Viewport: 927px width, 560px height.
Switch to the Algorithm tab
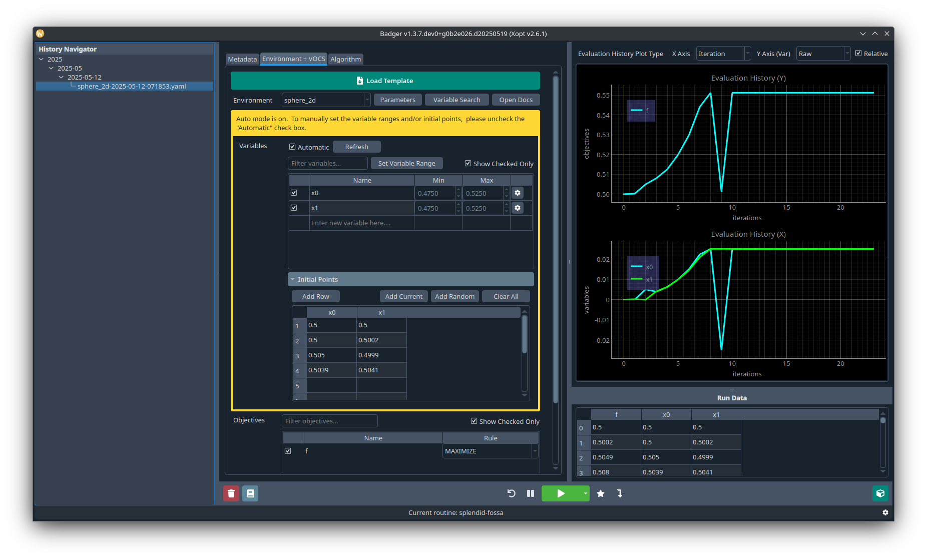(x=345, y=59)
